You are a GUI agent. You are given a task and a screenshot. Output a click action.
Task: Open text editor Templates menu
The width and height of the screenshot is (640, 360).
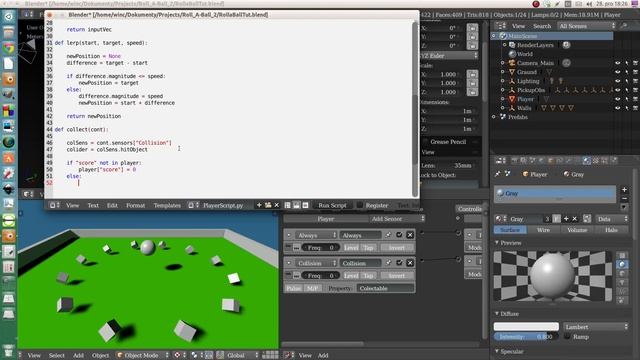point(167,205)
